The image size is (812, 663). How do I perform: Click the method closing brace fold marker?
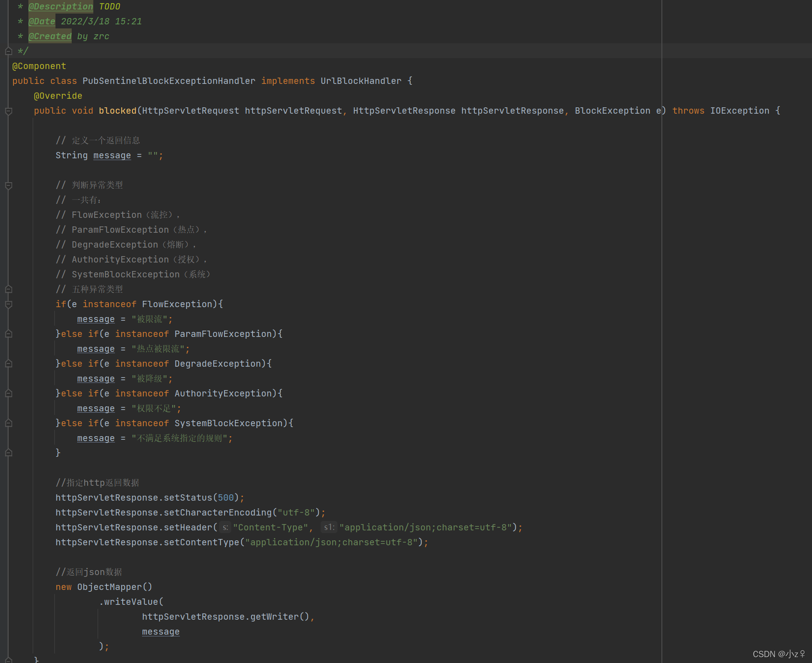tap(9, 659)
